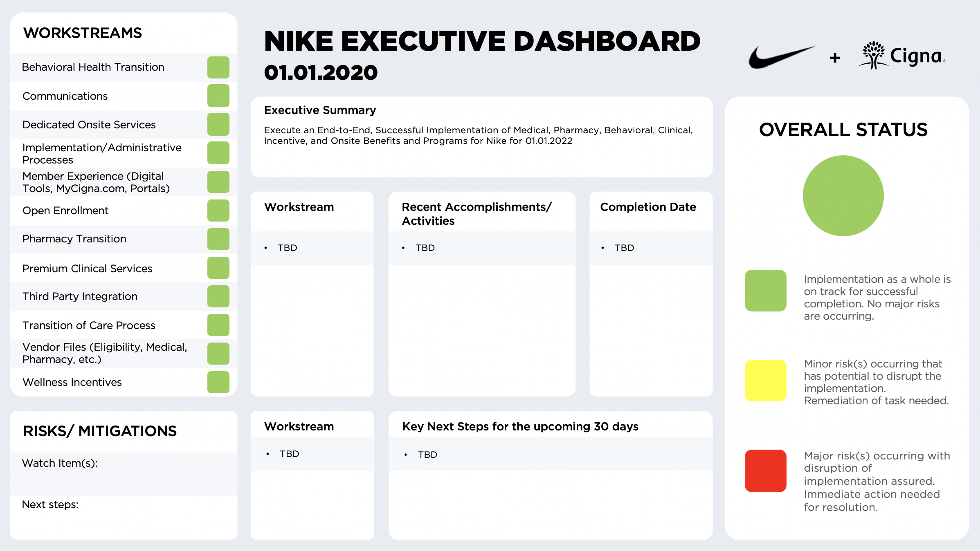Click the Third Party Integration workstream text
The height and width of the screenshot is (551, 980).
80,296
